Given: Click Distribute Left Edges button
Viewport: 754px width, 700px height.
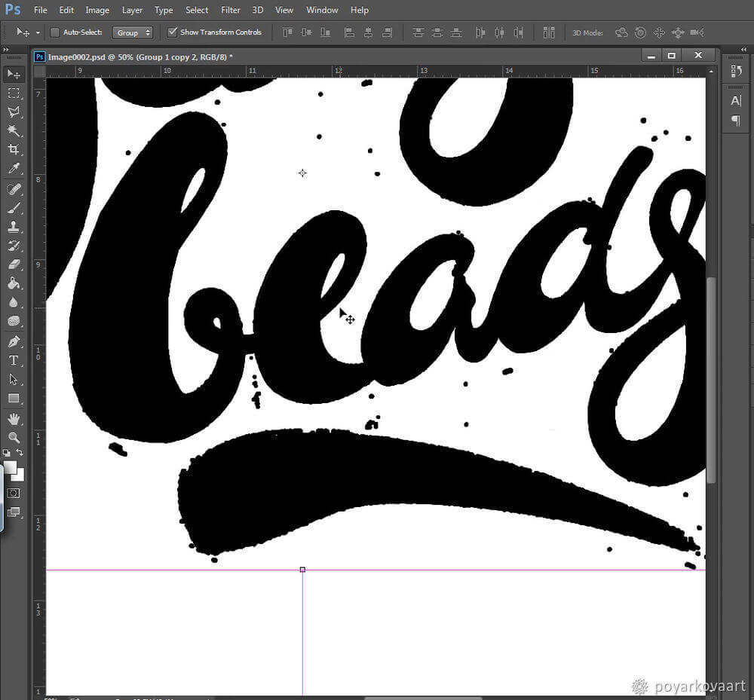Looking at the screenshot, I should pyautogui.click(x=480, y=32).
